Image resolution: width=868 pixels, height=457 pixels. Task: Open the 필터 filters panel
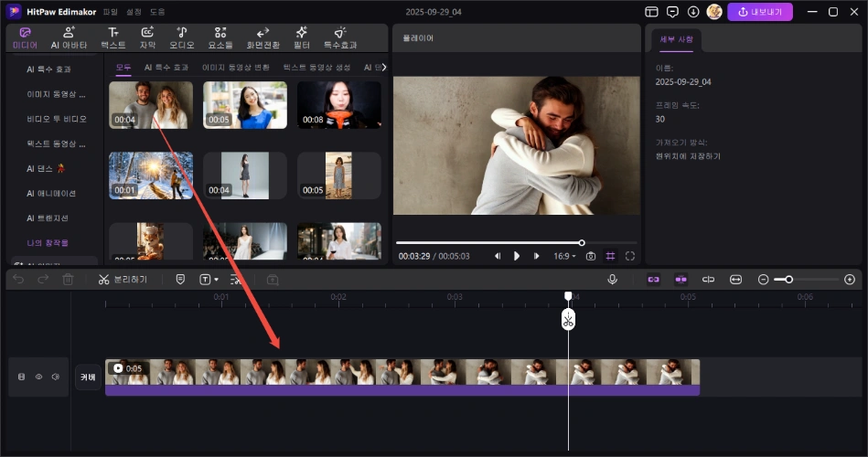coord(302,37)
